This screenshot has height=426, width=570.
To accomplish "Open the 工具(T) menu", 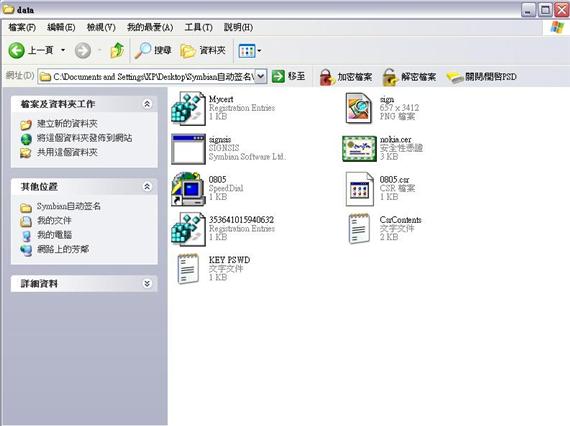I will click(198, 27).
